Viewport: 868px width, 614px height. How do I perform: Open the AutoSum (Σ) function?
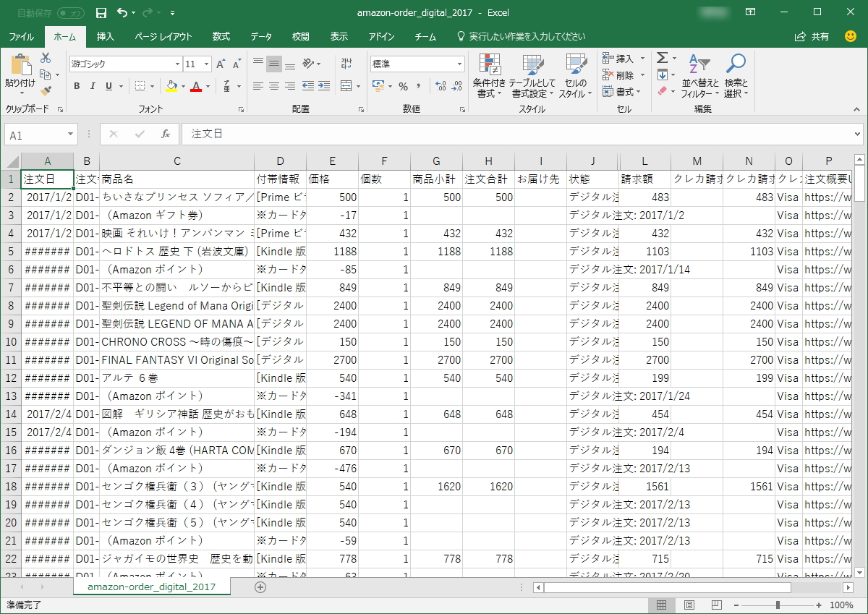pos(663,57)
